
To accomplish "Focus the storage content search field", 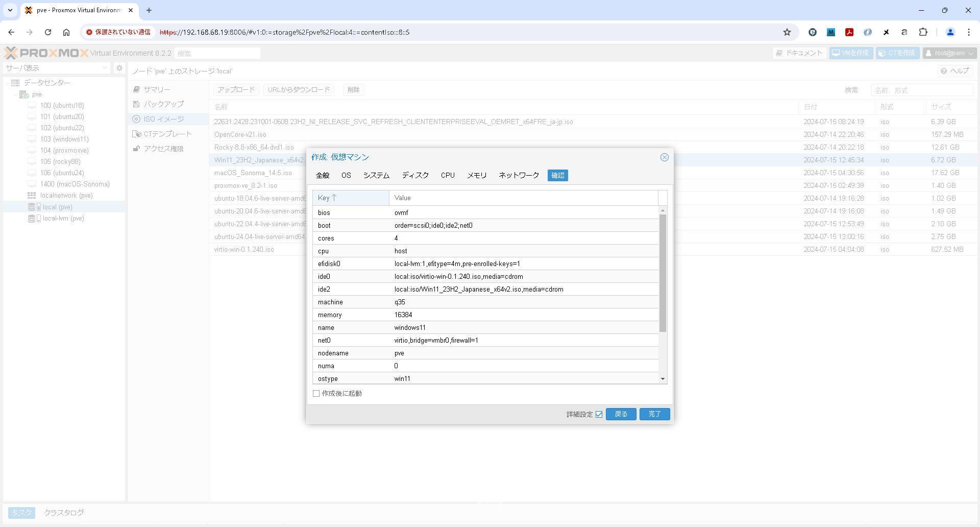I will click(922, 90).
